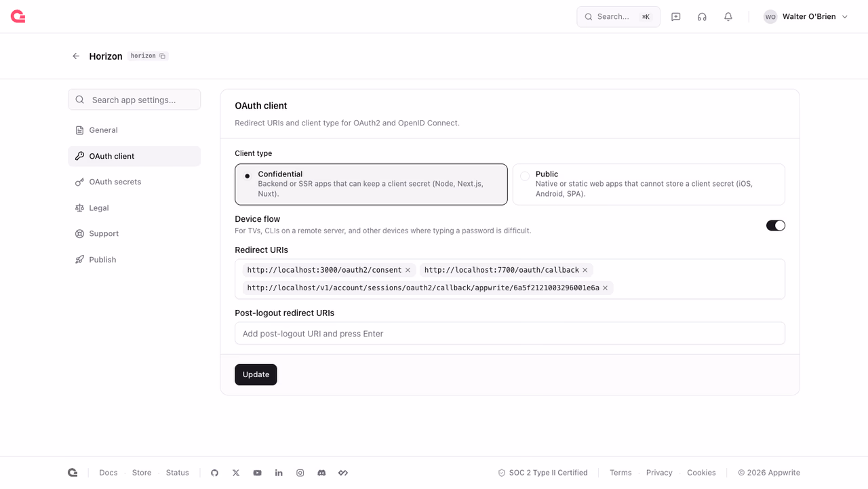868x489 pixels.
Task: Select the Public client type
Action: pos(649,184)
